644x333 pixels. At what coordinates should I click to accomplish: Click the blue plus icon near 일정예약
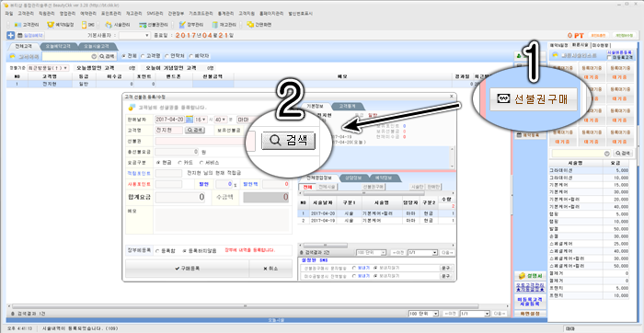click(x=11, y=36)
